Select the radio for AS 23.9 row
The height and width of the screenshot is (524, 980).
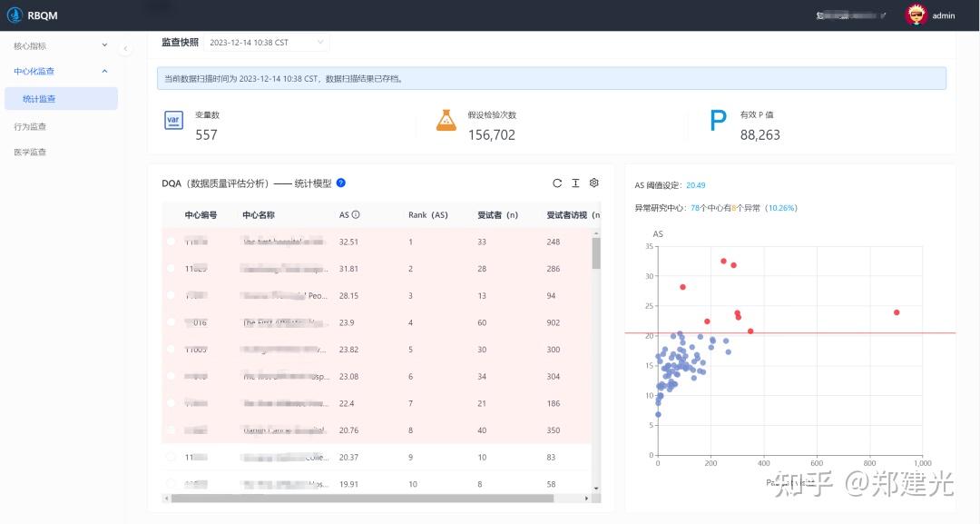pyautogui.click(x=171, y=322)
